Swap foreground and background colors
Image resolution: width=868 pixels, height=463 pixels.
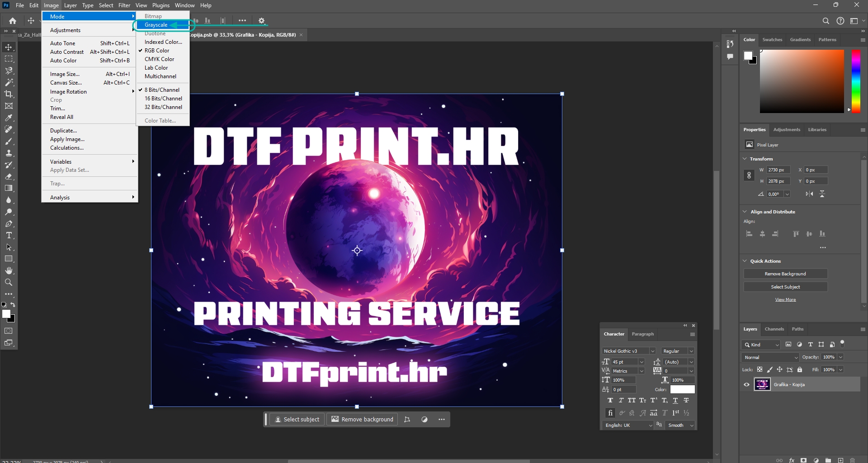13,305
